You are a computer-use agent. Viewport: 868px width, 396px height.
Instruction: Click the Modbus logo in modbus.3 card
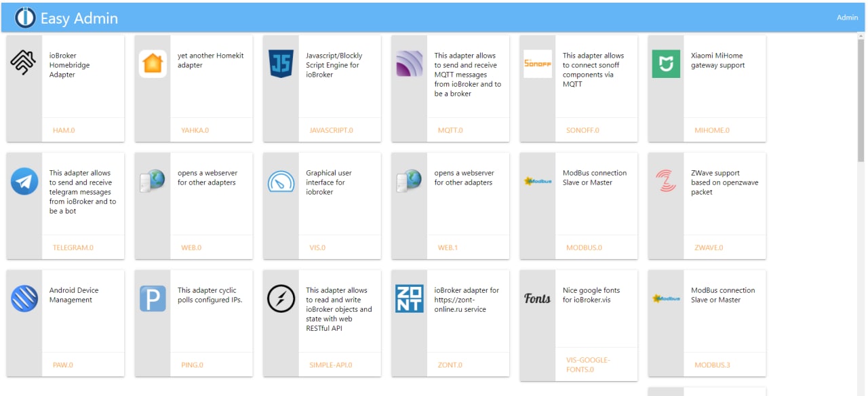666,298
